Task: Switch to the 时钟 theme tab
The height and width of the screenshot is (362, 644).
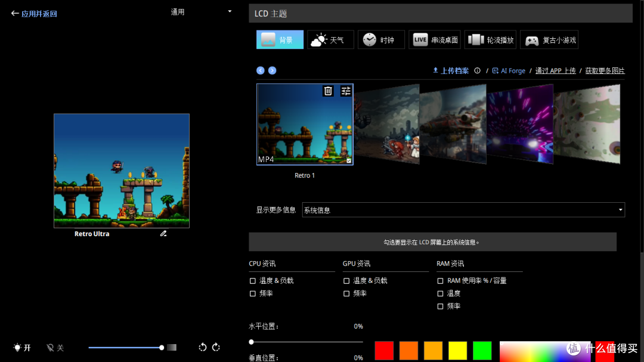Action: point(381,40)
